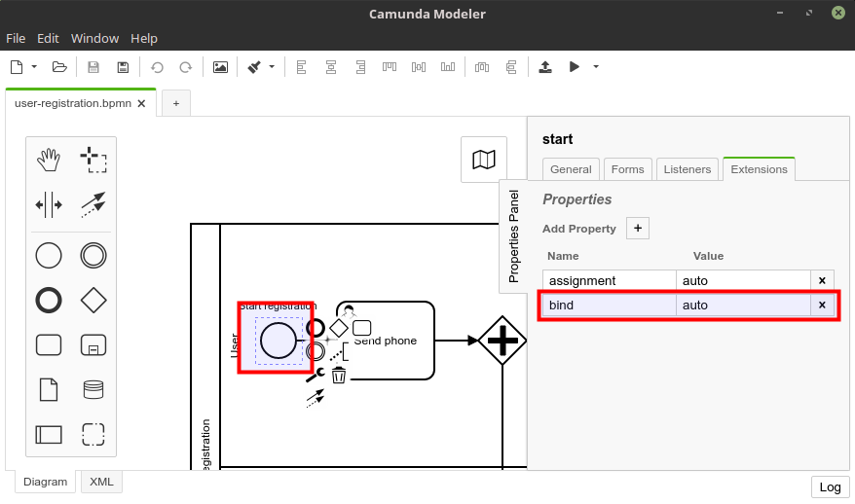The width and height of the screenshot is (855, 504).
Task: Activate the create/remove space tool
Action: [49, 205]
